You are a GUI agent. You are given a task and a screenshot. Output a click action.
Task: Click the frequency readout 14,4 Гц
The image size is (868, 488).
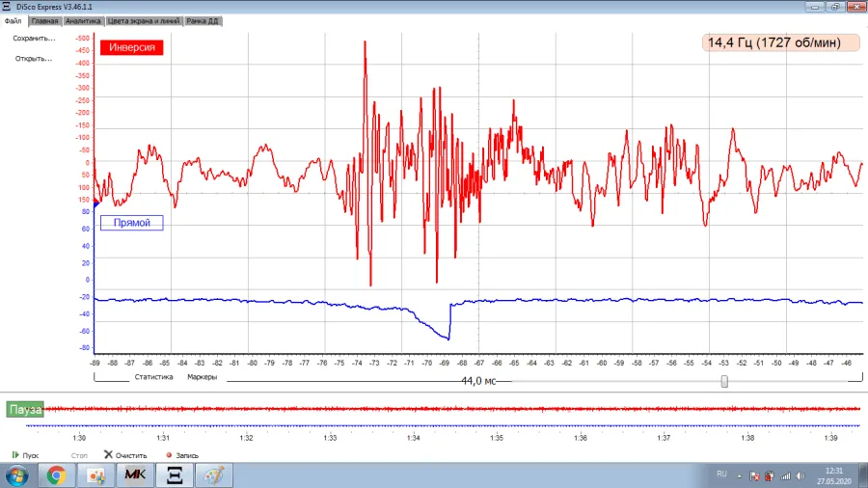point(780,42)
